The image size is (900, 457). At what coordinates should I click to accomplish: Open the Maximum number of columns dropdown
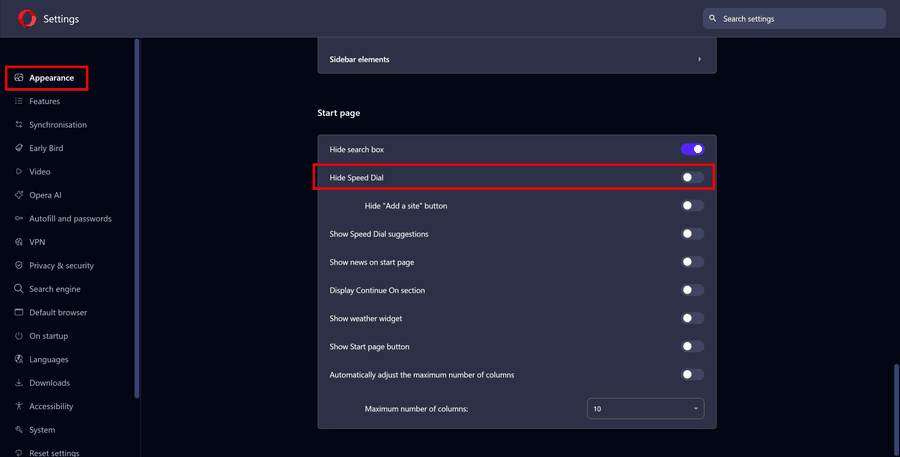click(645, 409)
